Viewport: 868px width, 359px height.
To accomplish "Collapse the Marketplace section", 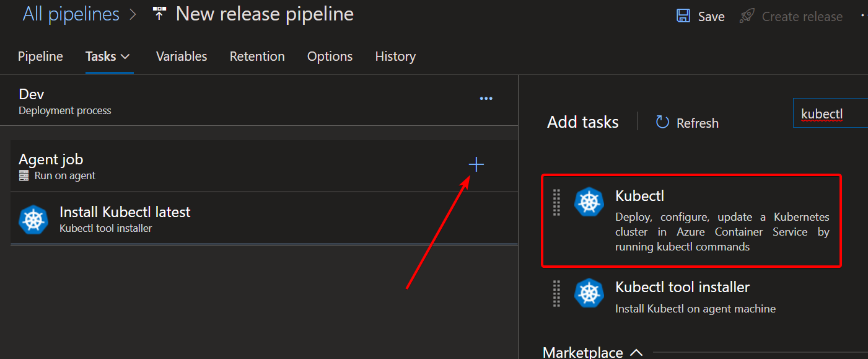I will point(636,352).
